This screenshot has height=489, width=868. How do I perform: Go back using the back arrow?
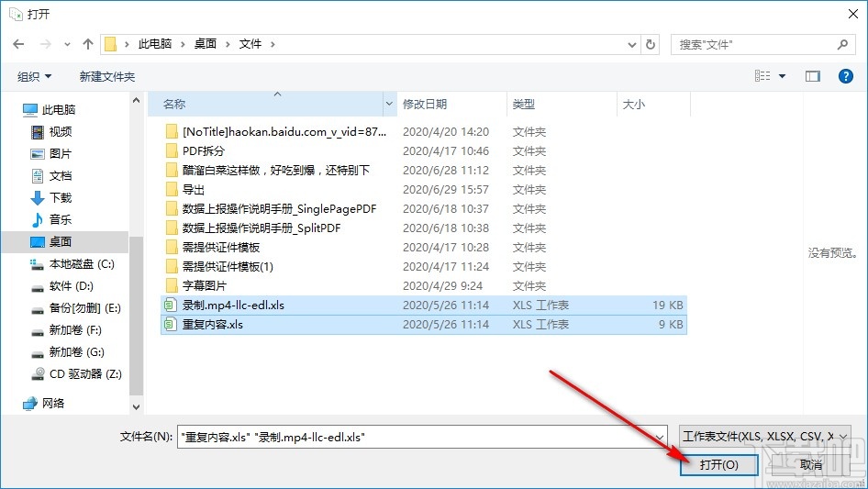pos(18,44)
